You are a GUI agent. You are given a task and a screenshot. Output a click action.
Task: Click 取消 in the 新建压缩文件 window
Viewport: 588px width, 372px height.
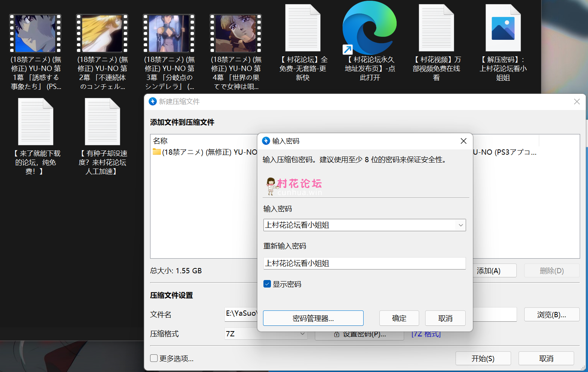tap(546, 358)
